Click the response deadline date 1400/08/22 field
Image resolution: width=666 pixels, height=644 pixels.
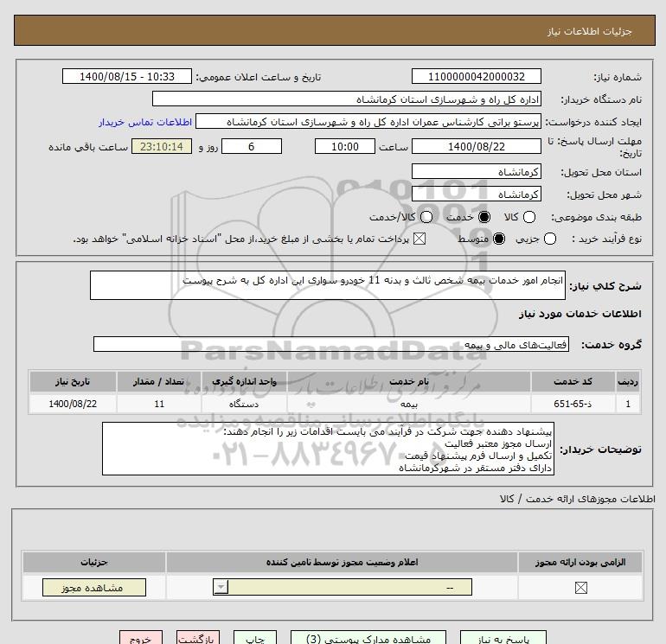[476, 146]
